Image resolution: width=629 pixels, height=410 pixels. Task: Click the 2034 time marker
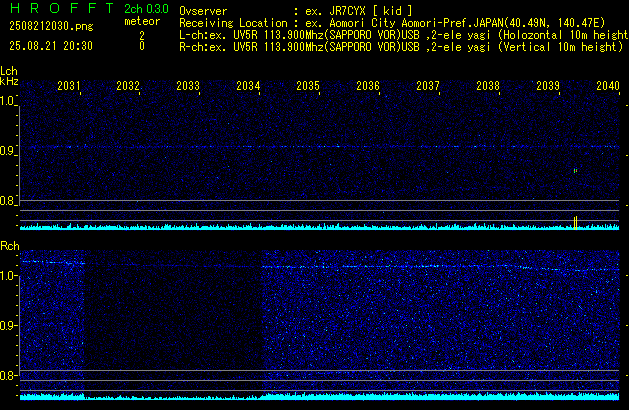point(248,86)
